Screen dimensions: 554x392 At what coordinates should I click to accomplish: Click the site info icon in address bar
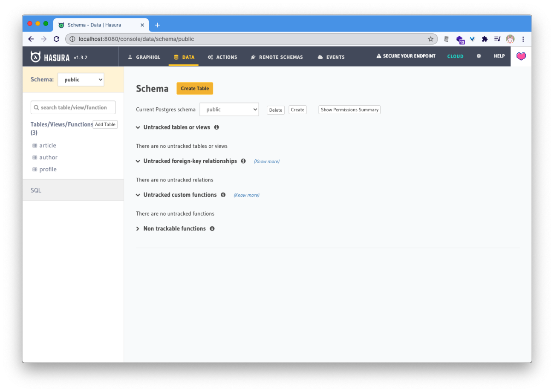pyautogui.click(x=72, y=39)
